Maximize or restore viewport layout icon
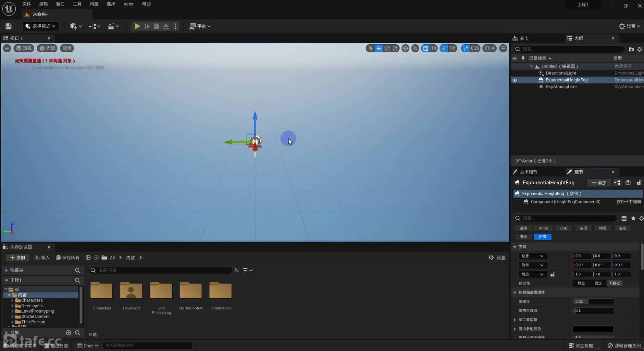 503,48
